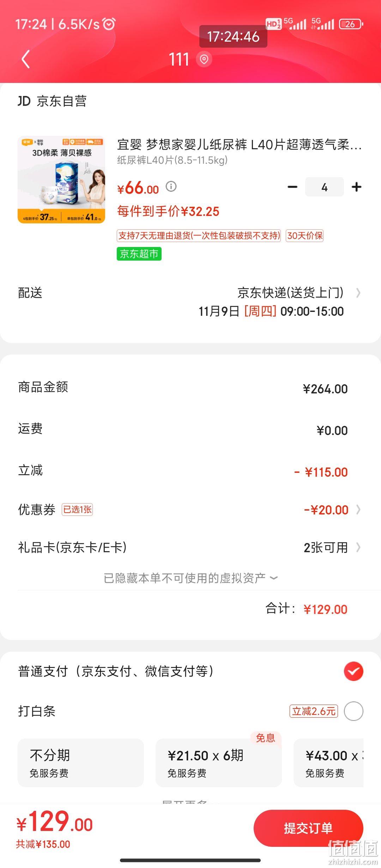Open 优惠券 coupon selection chevron
The width and height of the screenshot is (381, 868).
(358, 510)
